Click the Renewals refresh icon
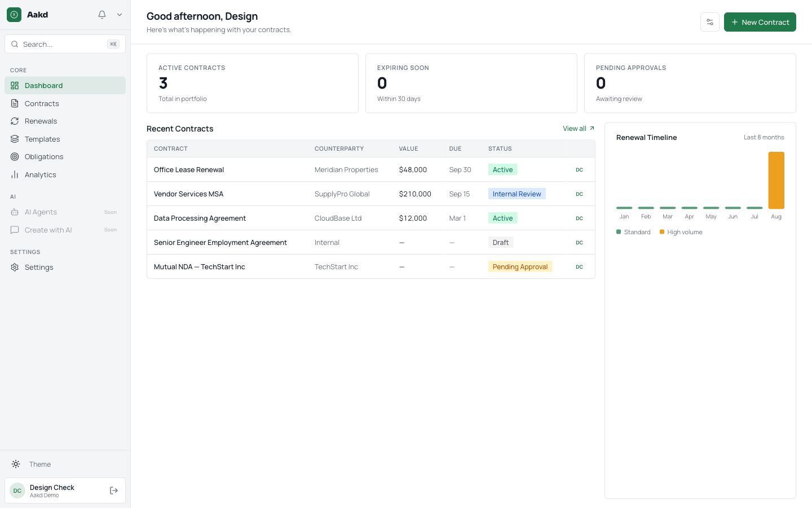 [15, 121]
